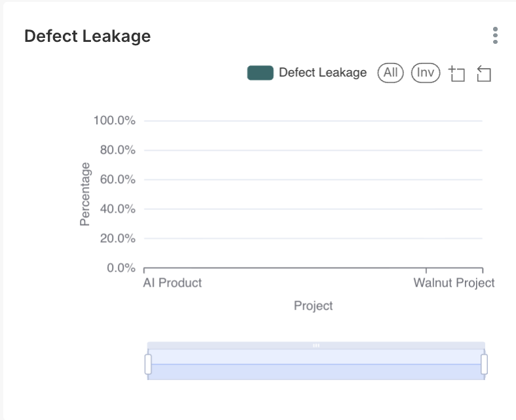The height and width of the screenshot is (420, 516).
Task: Click the Walnut Project x-axis label
Action: click(x=454, y=283)
